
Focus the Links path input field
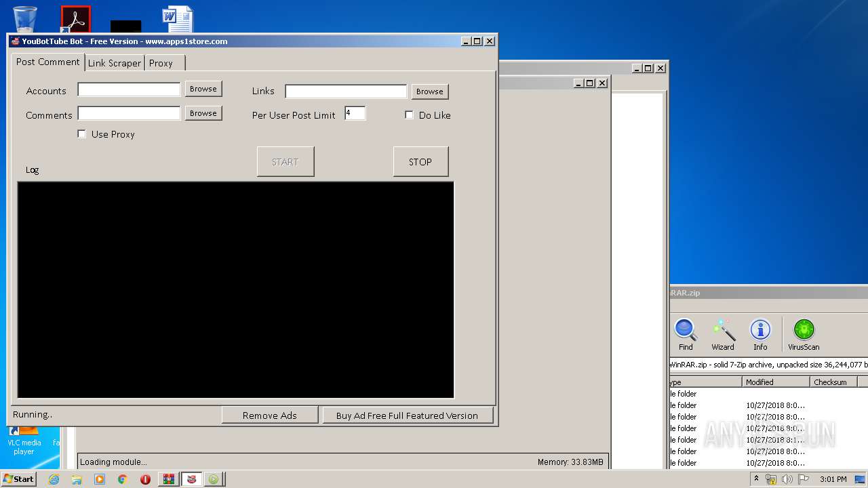(x=346, y=91)
